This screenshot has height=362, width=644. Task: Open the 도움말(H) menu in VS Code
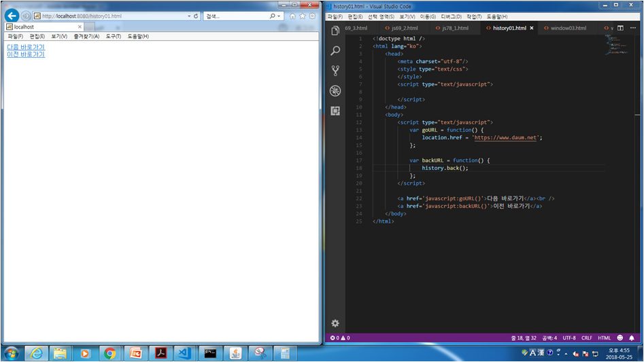point(497,16)
